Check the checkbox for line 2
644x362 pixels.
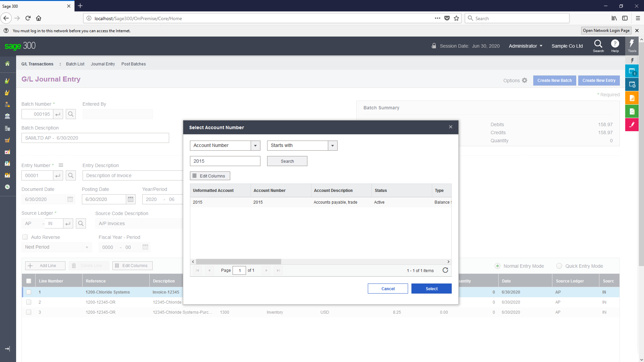29,302
